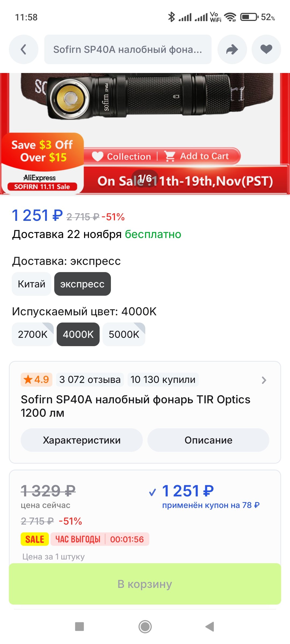Choose the 5000K color temperature
The height and width of the screenshot is (644, 290).
124,334
